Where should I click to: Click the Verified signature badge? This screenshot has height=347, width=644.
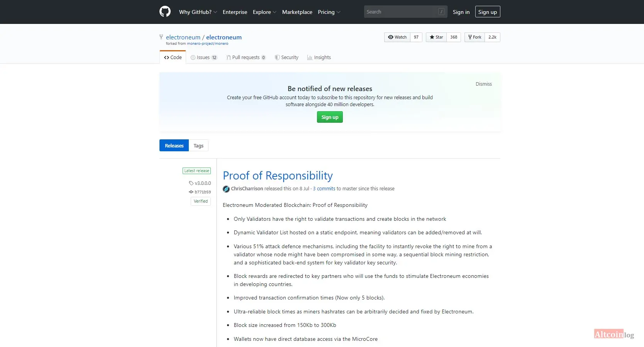click(201, 201)
